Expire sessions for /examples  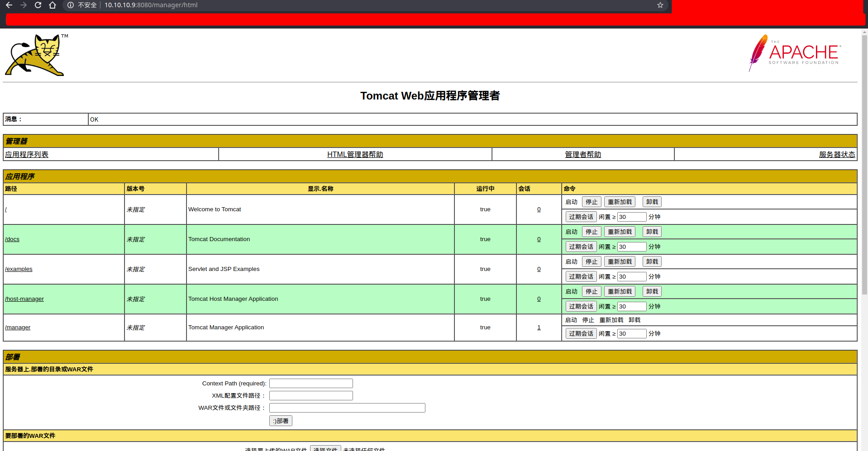point(581,276)
